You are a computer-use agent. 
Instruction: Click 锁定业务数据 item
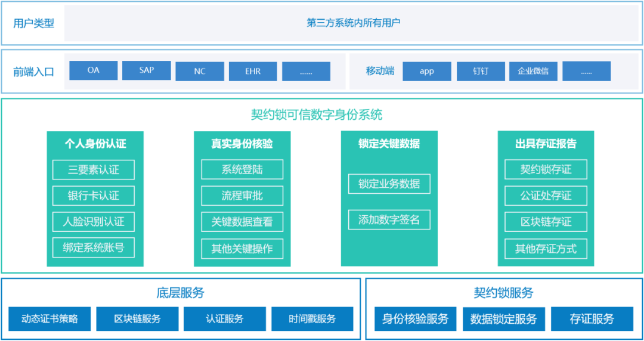[389, 184]
